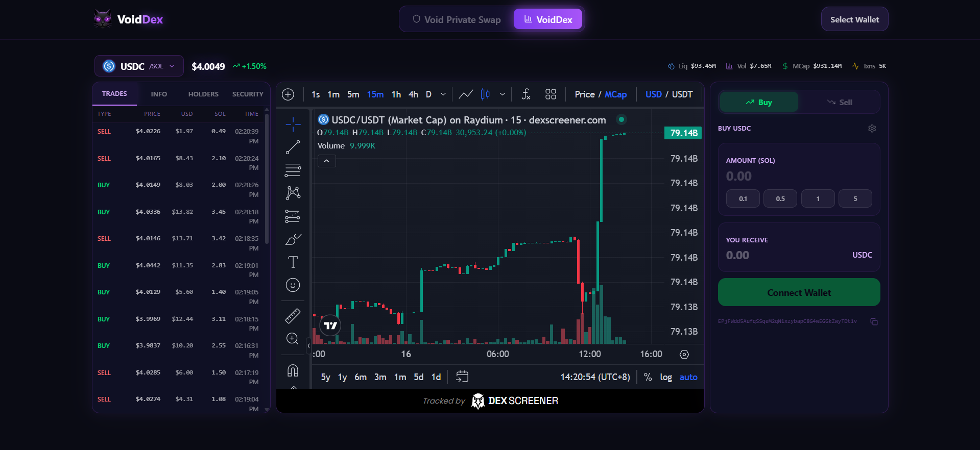Screen dimensions: 980x450
Task: Set chart range to 5y
Action: (x=325, y=377)
